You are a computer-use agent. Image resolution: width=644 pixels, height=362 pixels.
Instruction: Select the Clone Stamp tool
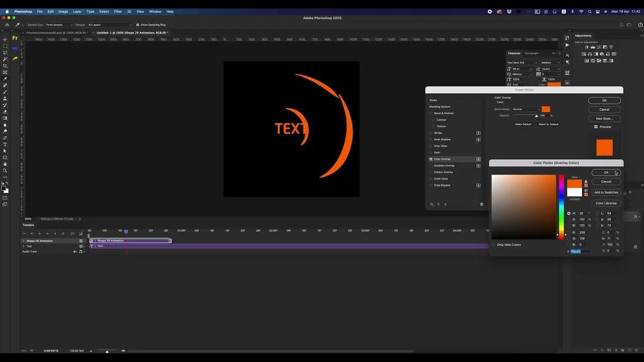coord(5,99)
